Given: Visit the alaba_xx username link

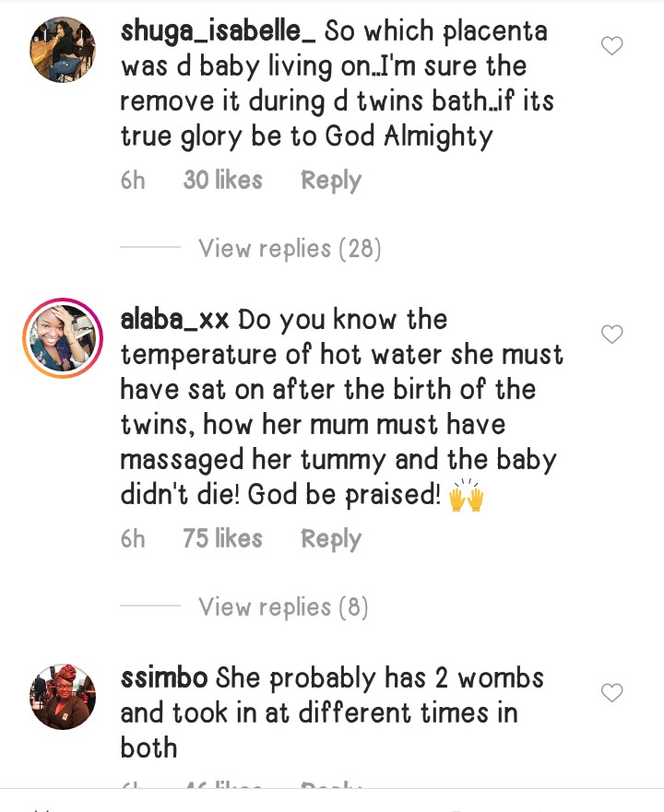Looking at the screenshot, I should 175,320.
